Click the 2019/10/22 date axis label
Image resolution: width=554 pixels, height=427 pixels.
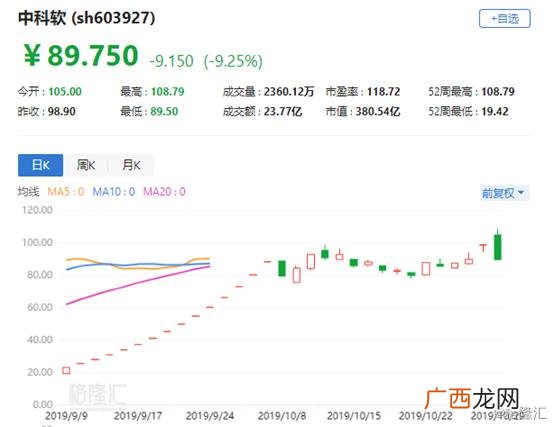point(425,416)
